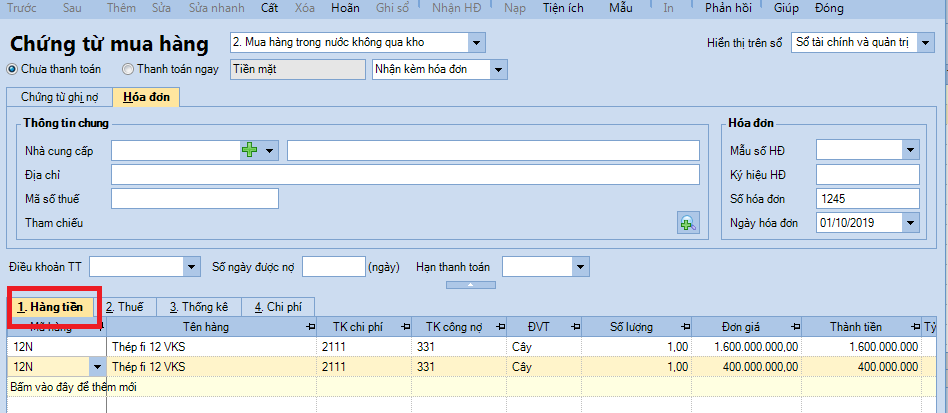
Task: Click pin icon on TK công nợ column
Action: 502,327
